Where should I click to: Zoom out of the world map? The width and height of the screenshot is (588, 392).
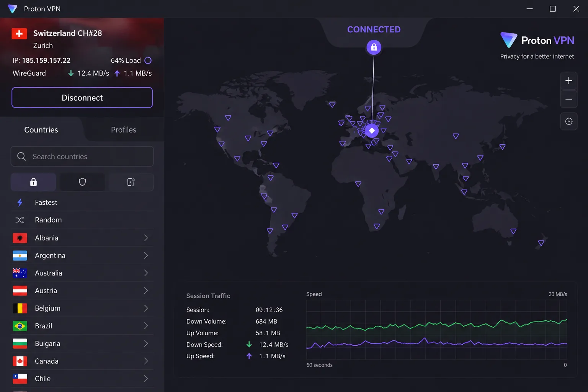[x=569, y=99]
